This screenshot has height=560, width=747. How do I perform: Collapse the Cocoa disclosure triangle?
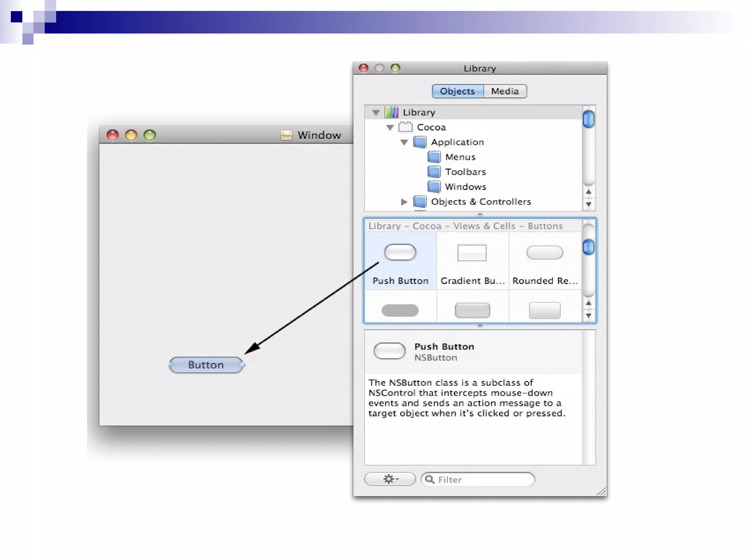coord(390,128)
